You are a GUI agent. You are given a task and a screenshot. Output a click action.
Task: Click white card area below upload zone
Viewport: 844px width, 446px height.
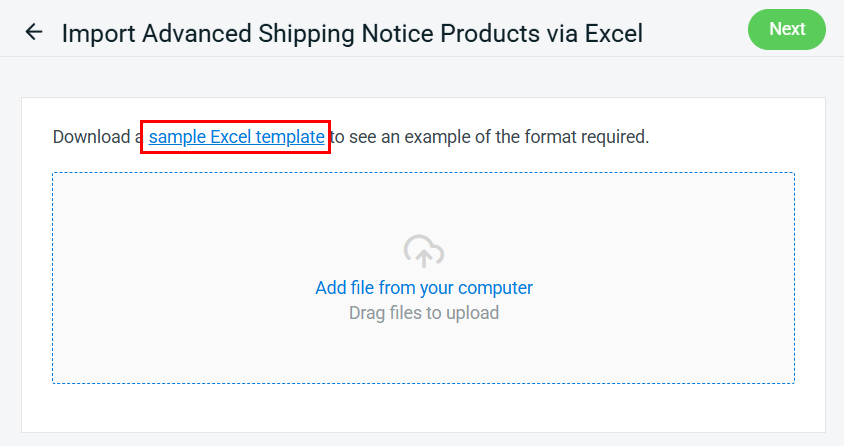click(x=423, y=408)
